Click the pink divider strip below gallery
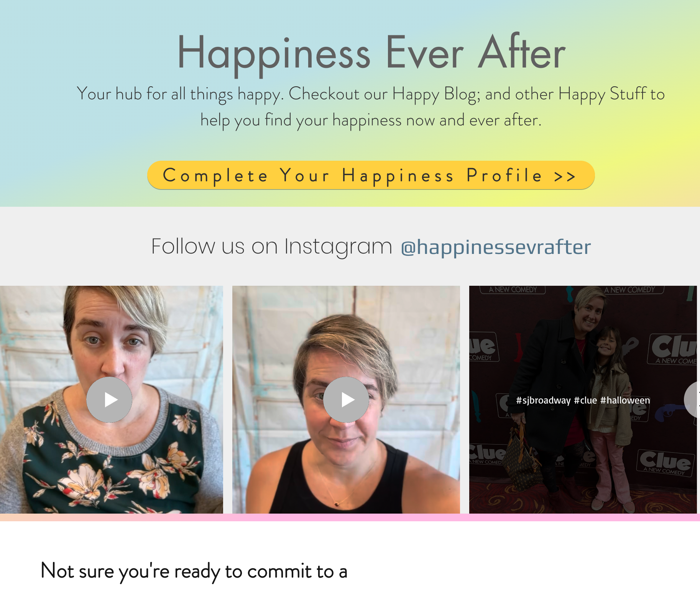Image resolution: width=700 pixels, height=593 pixels. pyautogui.click(x=350, y=517)
